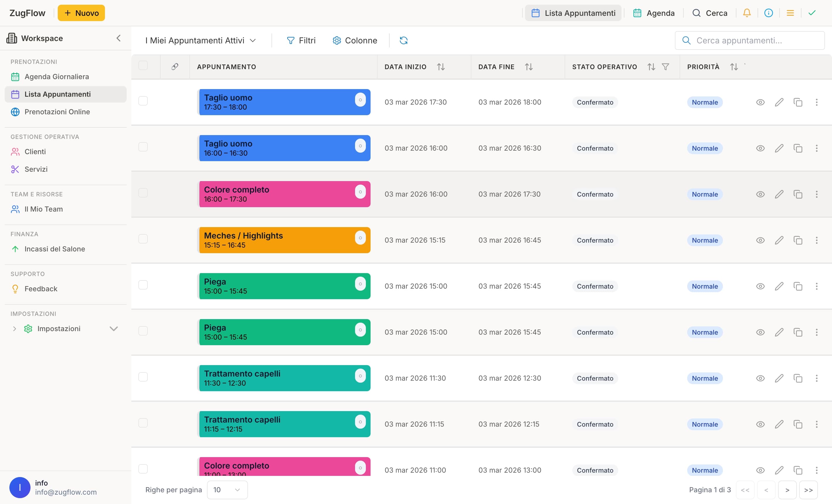Go to next page with > button
This screenshot has height=504, width=832.
point(787,490)
